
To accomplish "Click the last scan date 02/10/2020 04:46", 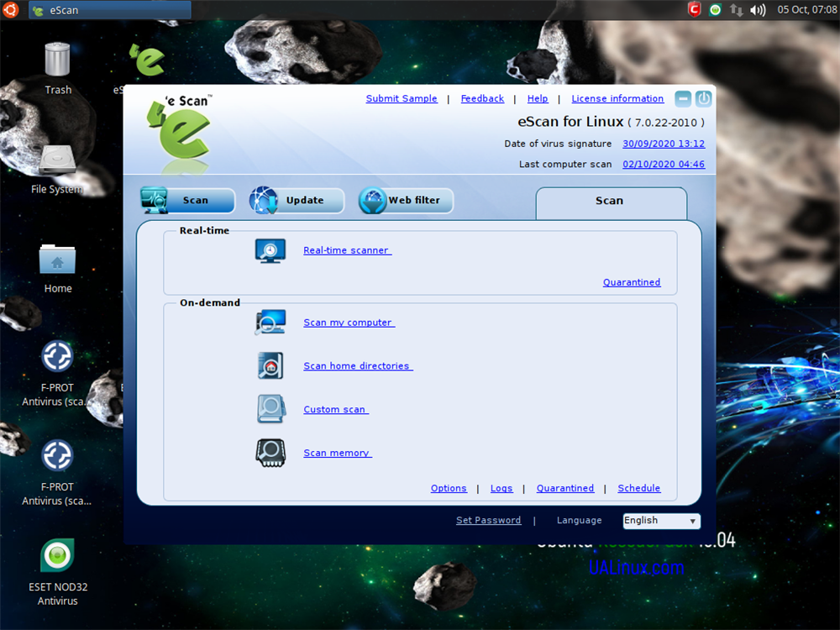I will pos(664,164).
